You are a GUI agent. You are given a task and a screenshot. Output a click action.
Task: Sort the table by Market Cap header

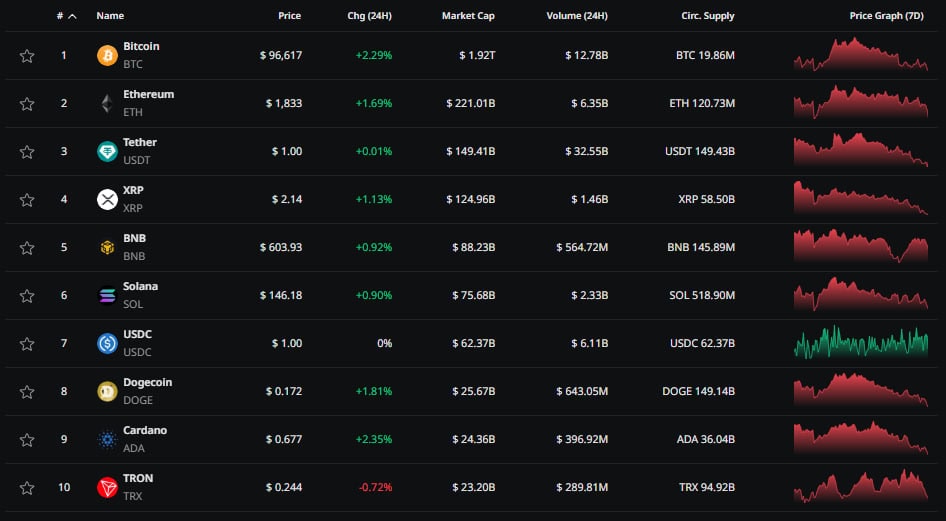point(468,16)
